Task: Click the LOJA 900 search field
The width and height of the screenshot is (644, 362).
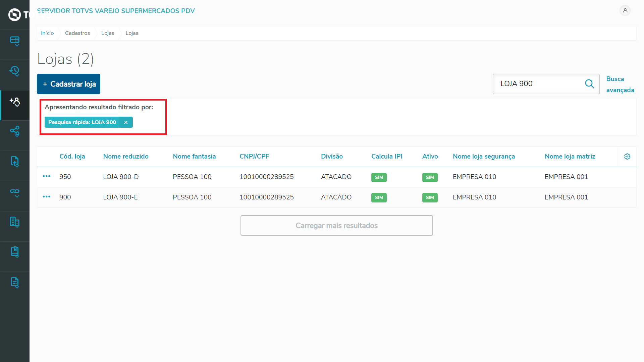Action: [x=538, y=84]
